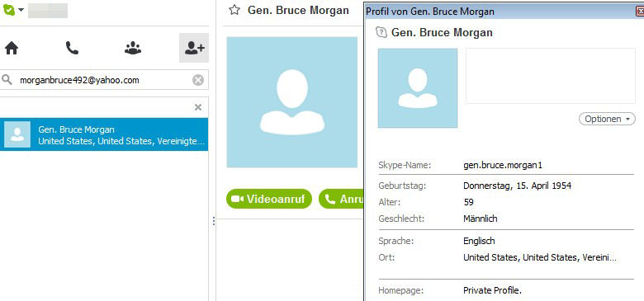This screenshot has width=644, height=301.
Task: Click the green Skype status icon
Action: 8,10
